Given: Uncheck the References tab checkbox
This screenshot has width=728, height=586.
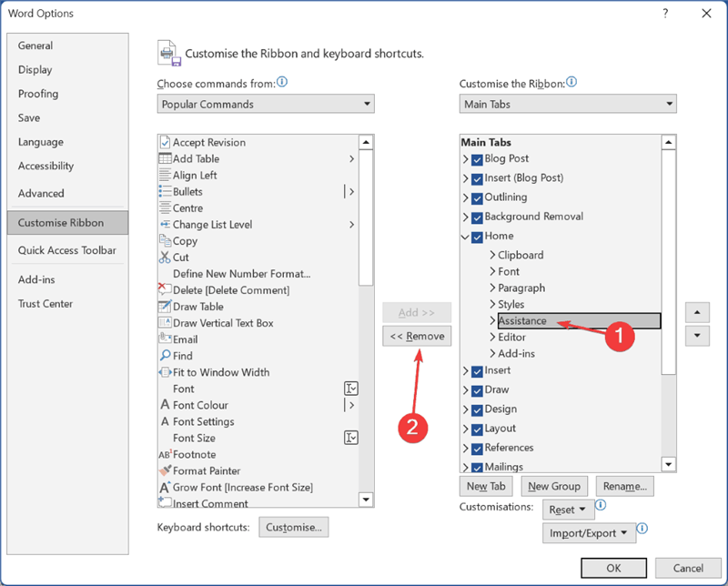Looking at the screenshot, I should 477,449.
